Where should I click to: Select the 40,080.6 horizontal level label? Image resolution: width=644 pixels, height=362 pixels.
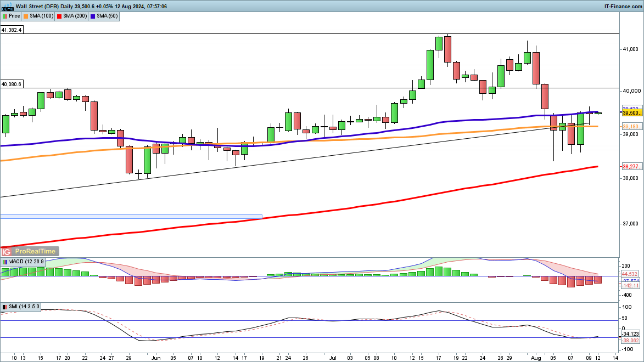click(12, 84)
